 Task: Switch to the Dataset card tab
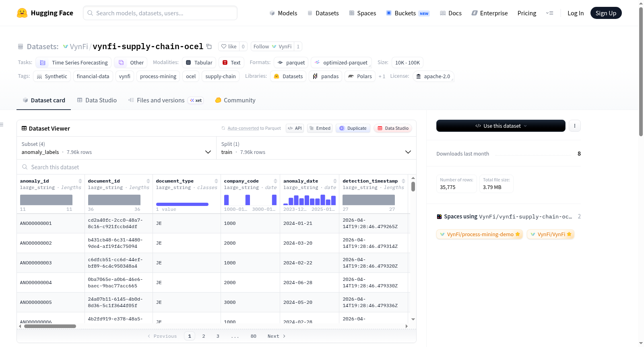tap(43, 100)
